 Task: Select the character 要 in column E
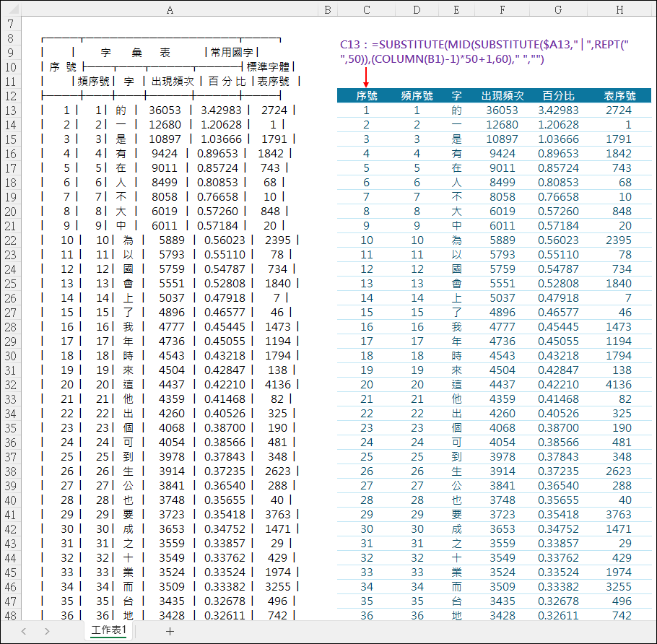(x=456, y=515)
